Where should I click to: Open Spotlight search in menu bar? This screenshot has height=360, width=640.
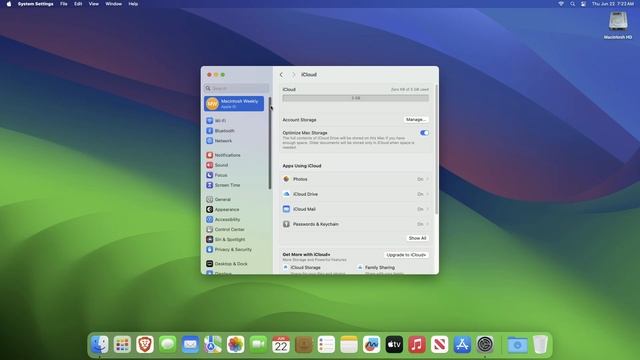click(x=572, y=4)
